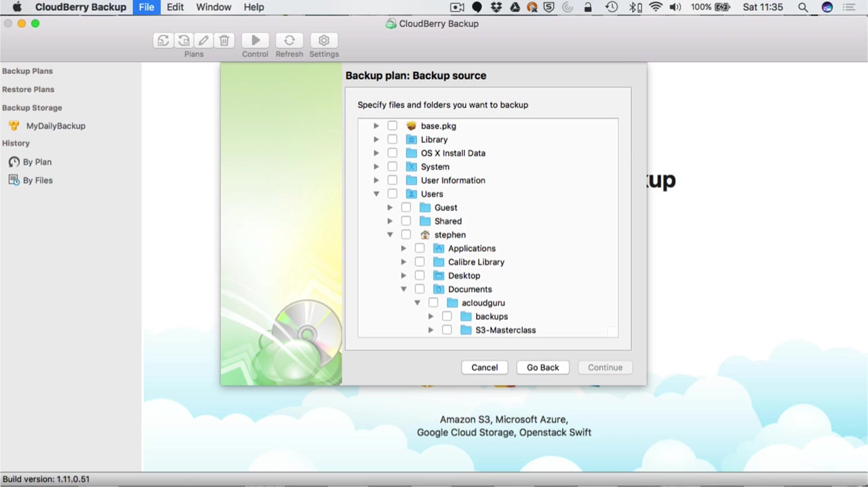The height and width of the screenshot is (488, 868).
Task: Select the MyDailyBackup storage account icon
Action: (14, 126)
